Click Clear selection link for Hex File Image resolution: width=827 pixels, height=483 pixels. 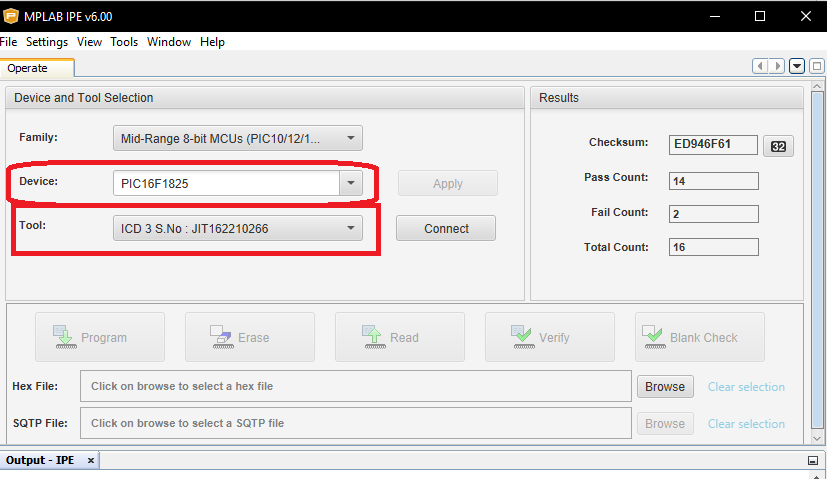(x=746, y=387)
